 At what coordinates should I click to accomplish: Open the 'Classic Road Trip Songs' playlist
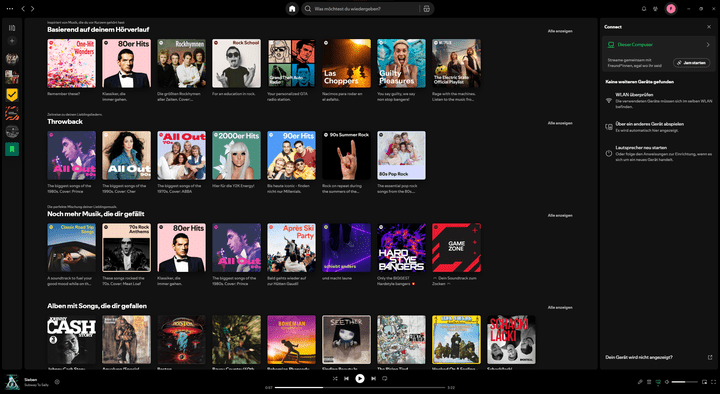coord(72,248)
